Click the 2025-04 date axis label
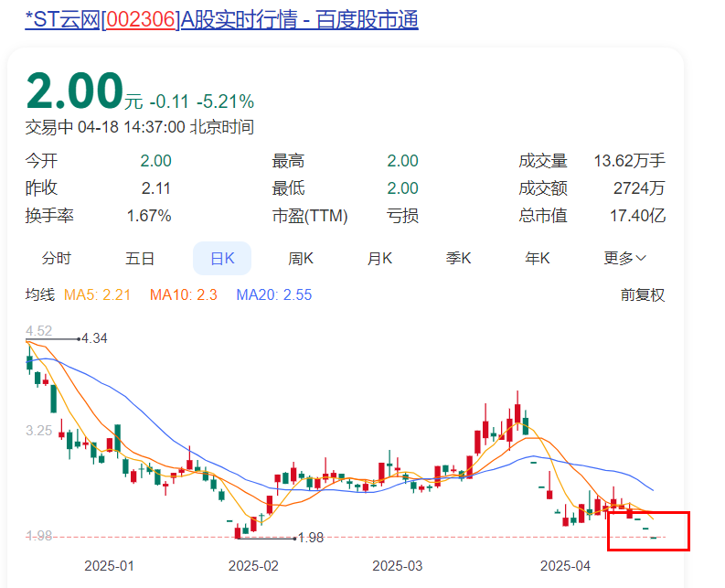The height and width of the screenshot is (588, 725). point(566,566)
